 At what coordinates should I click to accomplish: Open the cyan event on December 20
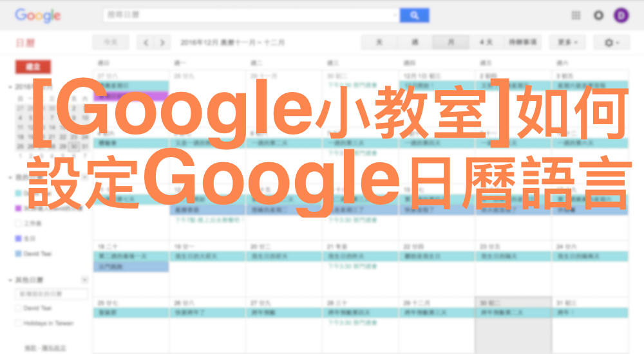point(284,256)
